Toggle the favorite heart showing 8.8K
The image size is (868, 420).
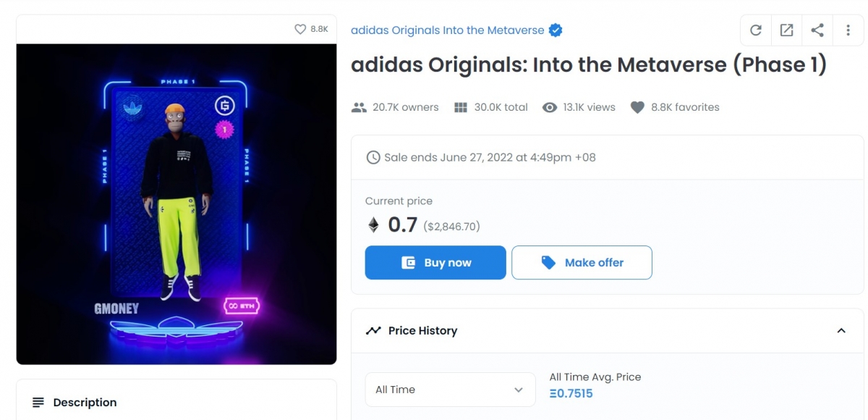299,29
